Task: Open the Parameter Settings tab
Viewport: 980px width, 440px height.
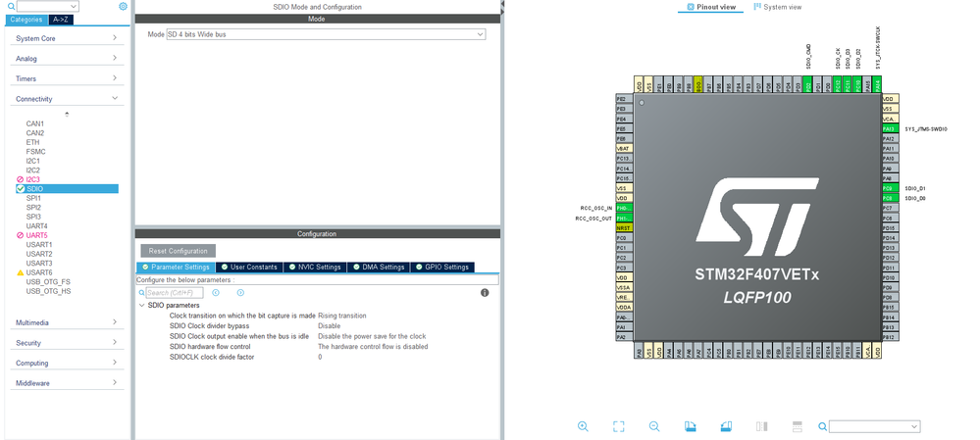Action: tap(176, 268)
